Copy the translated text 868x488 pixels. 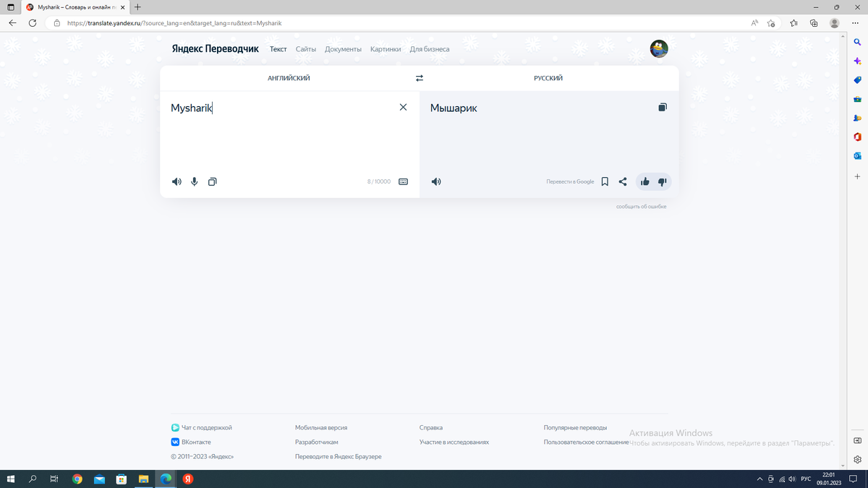click(663, 107)
